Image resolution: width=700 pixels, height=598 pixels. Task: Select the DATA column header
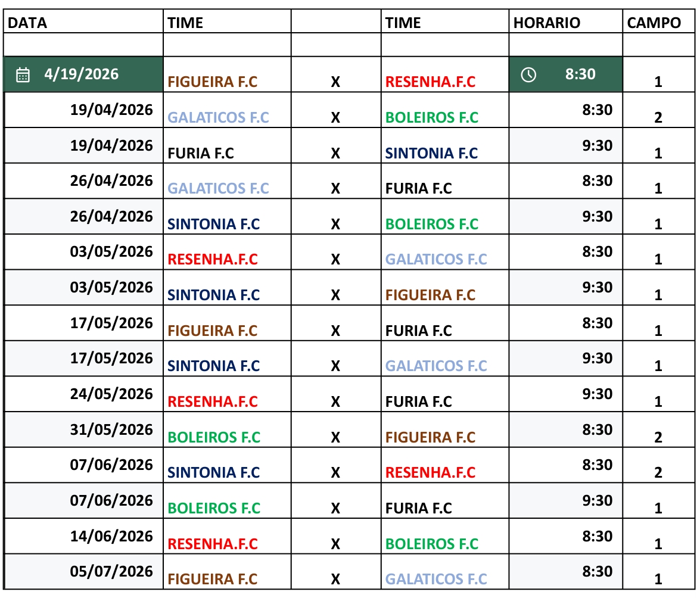27,23
